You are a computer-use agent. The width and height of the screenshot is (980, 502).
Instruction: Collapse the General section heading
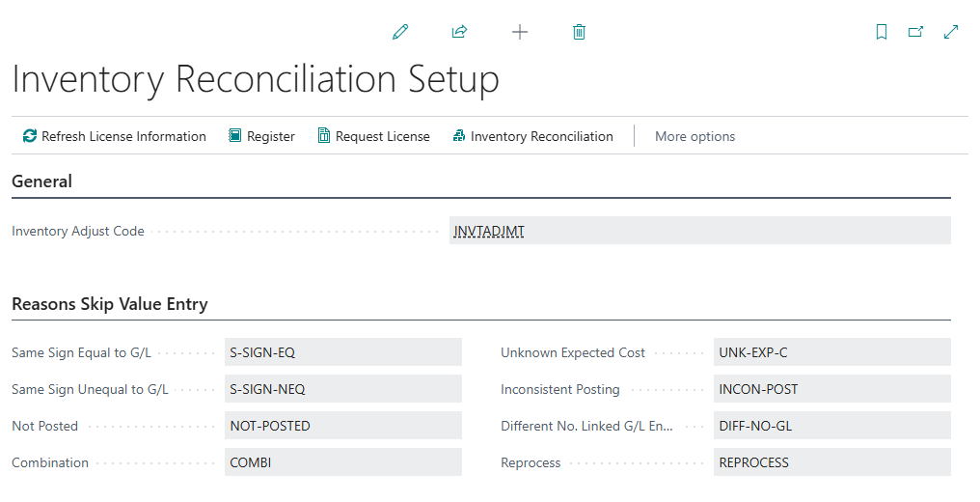tap(41, 181)
